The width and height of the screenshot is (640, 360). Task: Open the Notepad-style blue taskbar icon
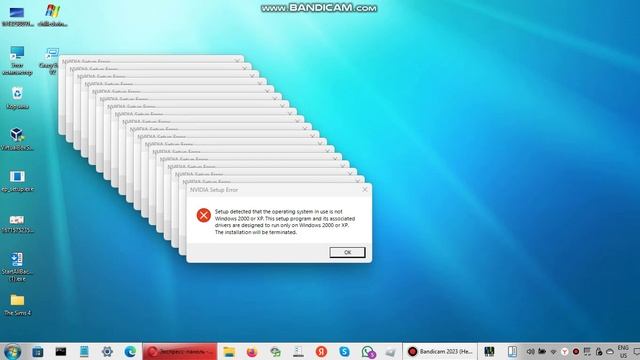(84, 351)
